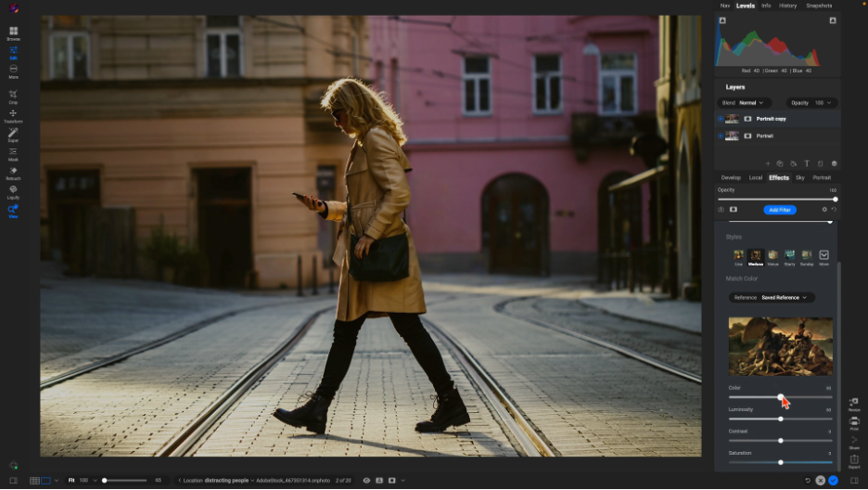This screenshot has height=490, width=868.
Task: Toggle visibility of the Portrait layer
Action: (x=721, y=135)
